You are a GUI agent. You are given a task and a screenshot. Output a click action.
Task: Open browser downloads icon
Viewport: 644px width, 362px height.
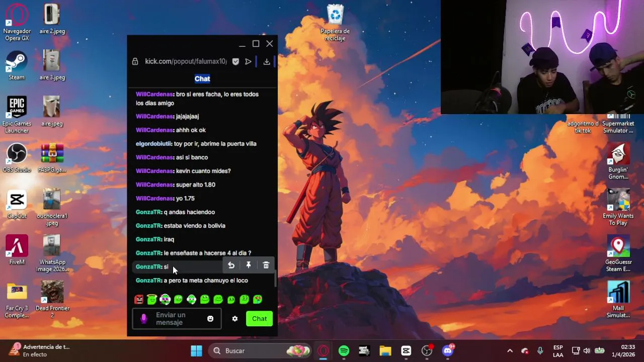click(x=267, y=61)
